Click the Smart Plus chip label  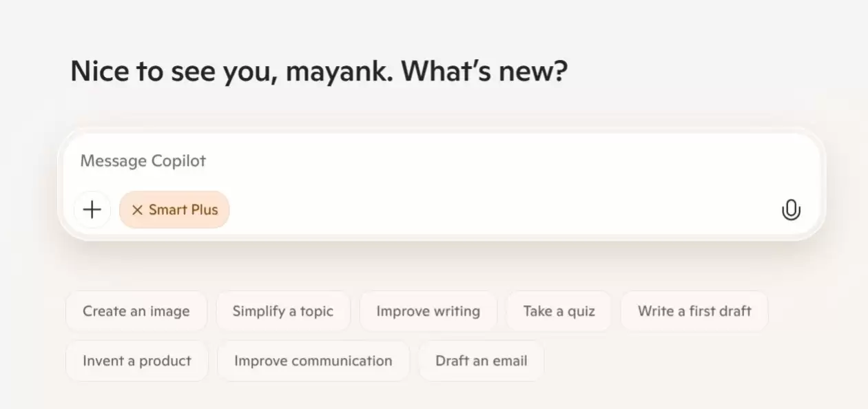(183, 210)
